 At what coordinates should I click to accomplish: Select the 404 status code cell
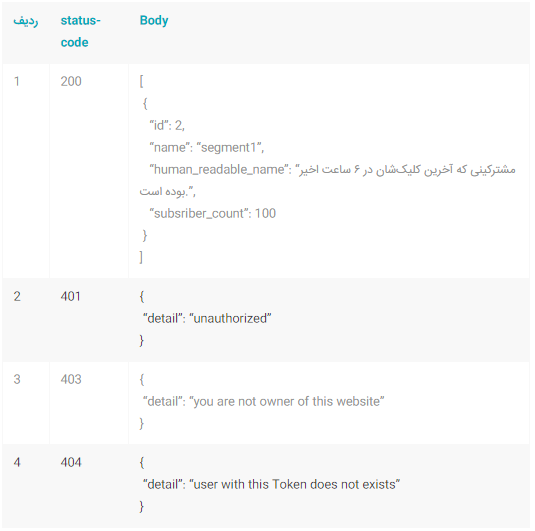[71, 462]
